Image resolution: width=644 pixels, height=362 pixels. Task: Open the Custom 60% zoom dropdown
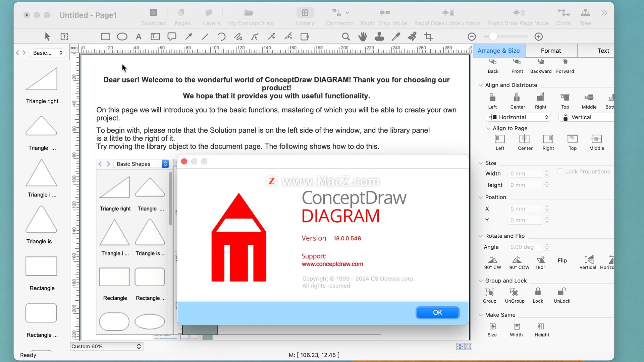pyautogui.click(x=106, y=346)
